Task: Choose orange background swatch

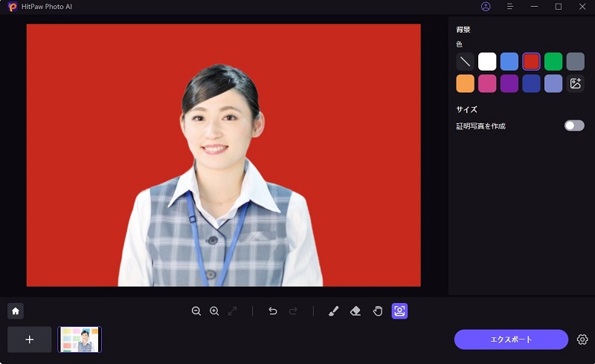Action: [466, 83]
